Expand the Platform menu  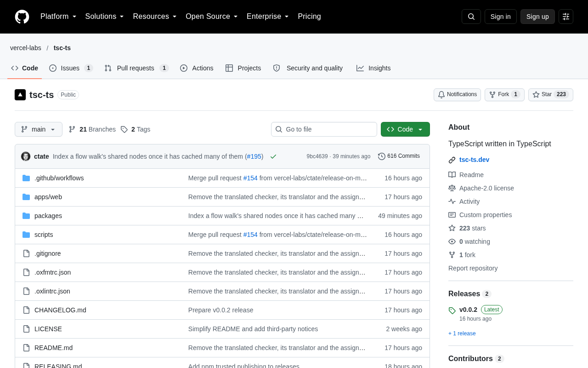point(58,17)
